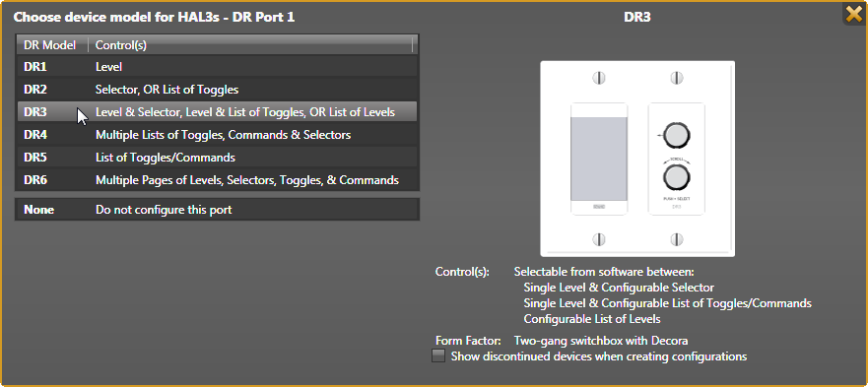The height and width of the screenshot is (387, 868).
Task: Click the Show discontinued devices label text
Action: point(599,356)
